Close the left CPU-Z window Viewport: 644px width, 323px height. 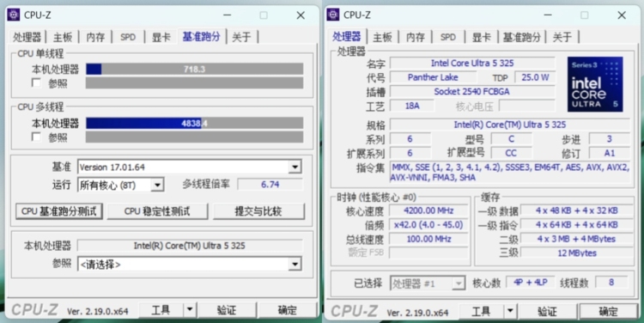[301, 15]
